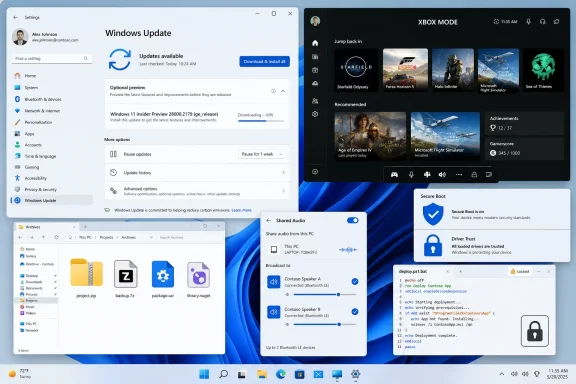Click the speaker volume icon in Xbox bottom bar
The width and height of the screenshot is (576, 384).
click(x=442, y=175)
